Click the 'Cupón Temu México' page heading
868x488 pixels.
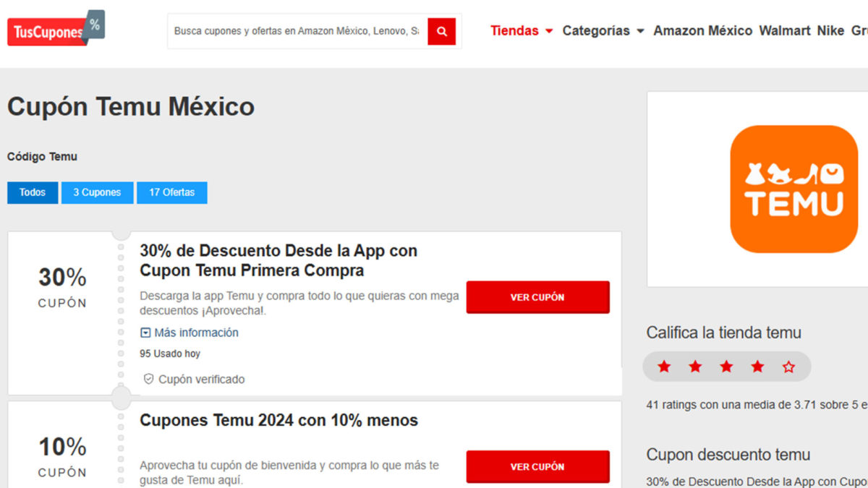click(x=131, y=107)
